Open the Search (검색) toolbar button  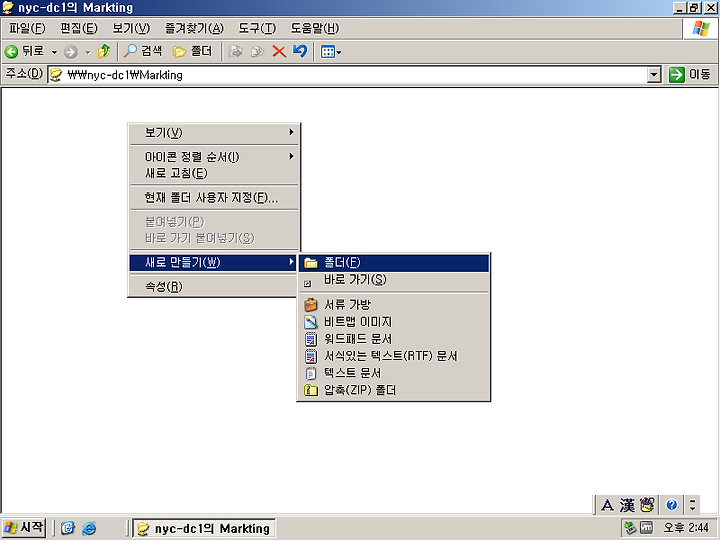pyautogui.click(x=143, y=51)
